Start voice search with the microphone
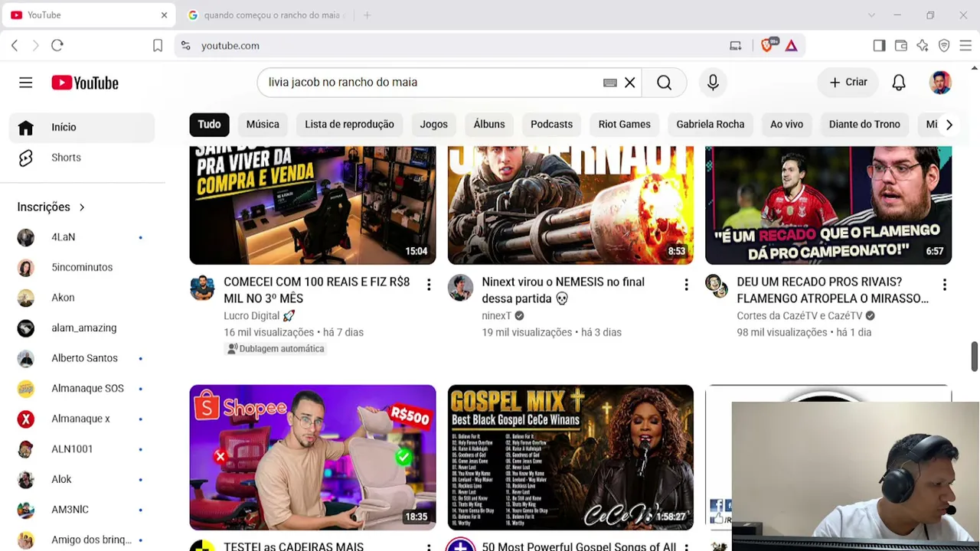980x551 pixels. (x=713, y=83)
